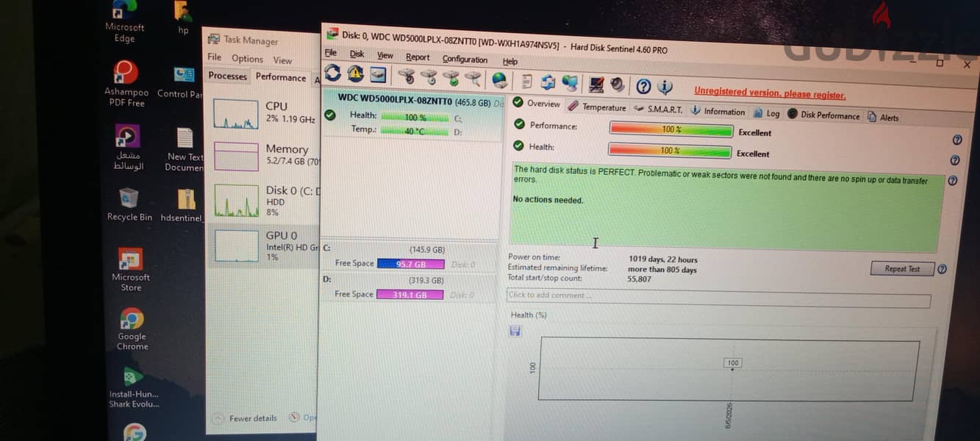Screen dimensions: 980x441
Task: Open Processes tab in Task Manager
Action: coord(227,76)
